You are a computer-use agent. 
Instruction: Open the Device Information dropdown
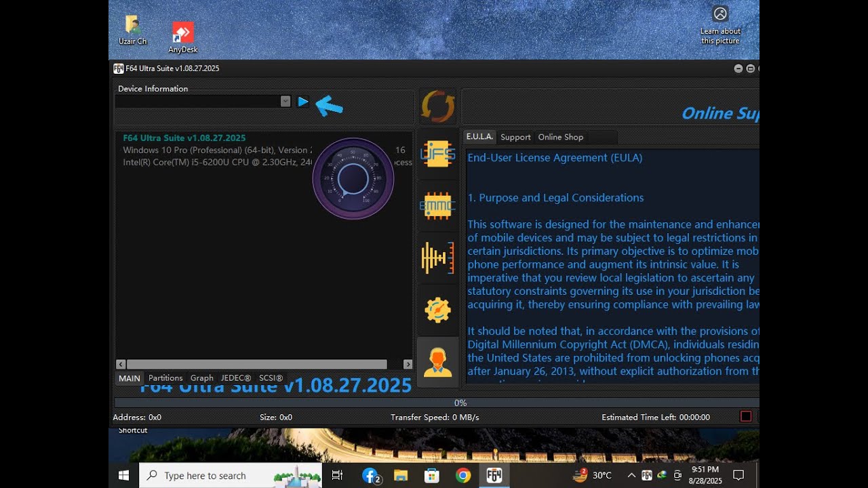pos(285,101)
